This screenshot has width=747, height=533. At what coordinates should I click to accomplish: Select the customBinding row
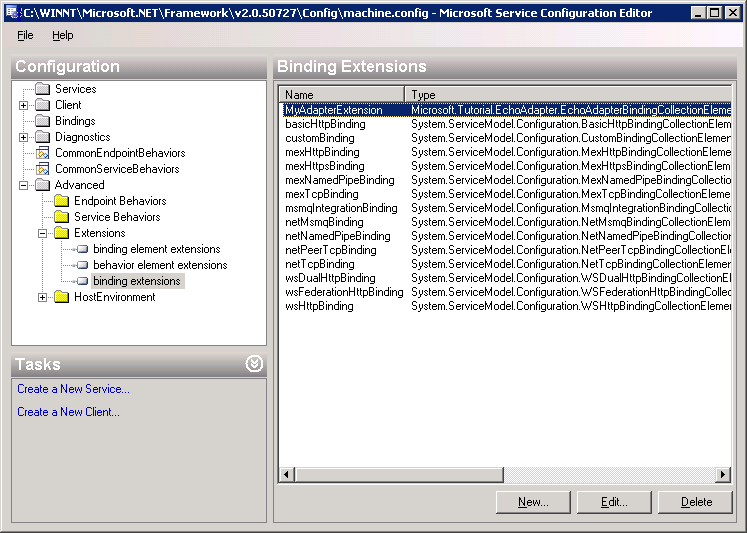click(505, 138)
